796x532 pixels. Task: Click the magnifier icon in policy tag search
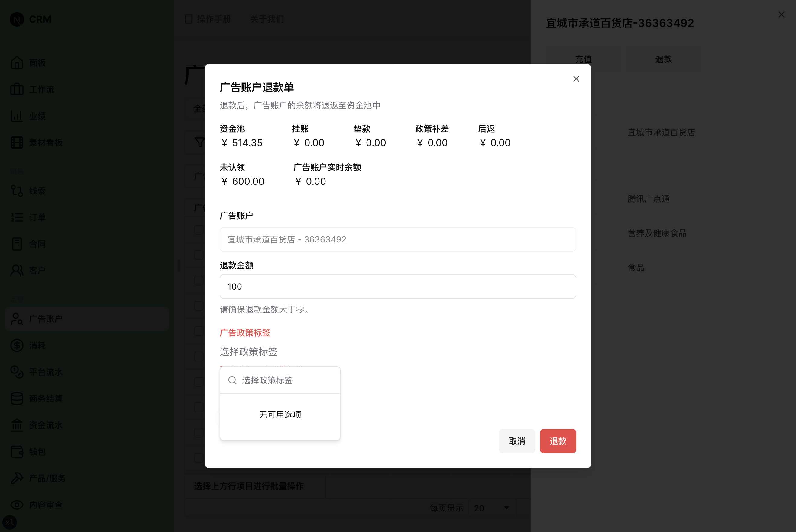(x=232, y=380)
